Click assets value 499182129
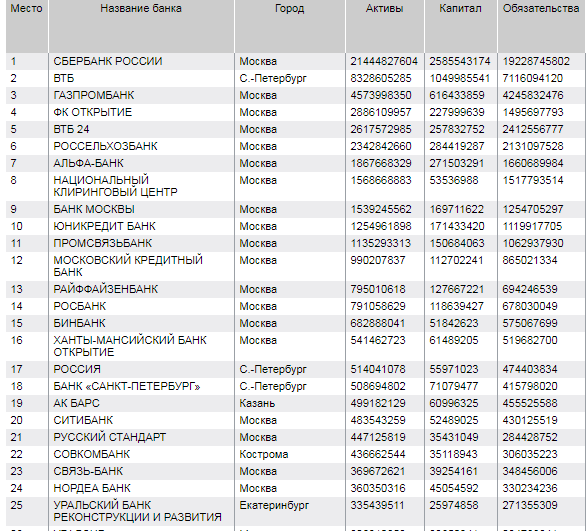 click(x=377, y=403)
